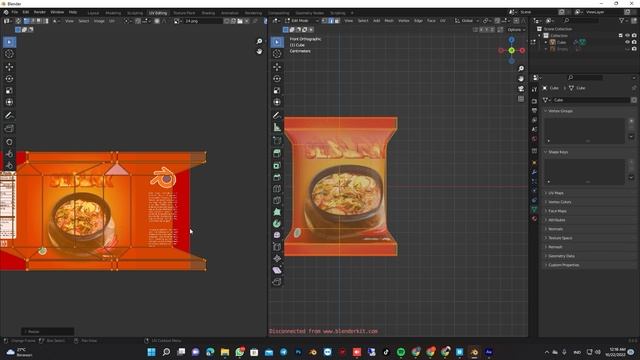Open Windows Start menu on taskbar
Image resolution: width=640 pixels, height=360 pixels.
point(151,352)
